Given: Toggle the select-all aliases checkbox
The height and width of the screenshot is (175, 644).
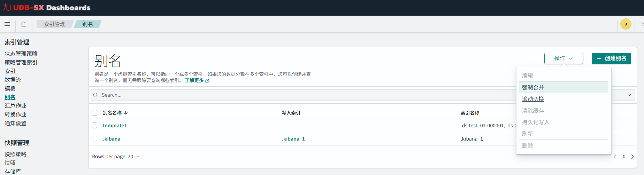Looking at the screenshot, I should click(94, 113).
